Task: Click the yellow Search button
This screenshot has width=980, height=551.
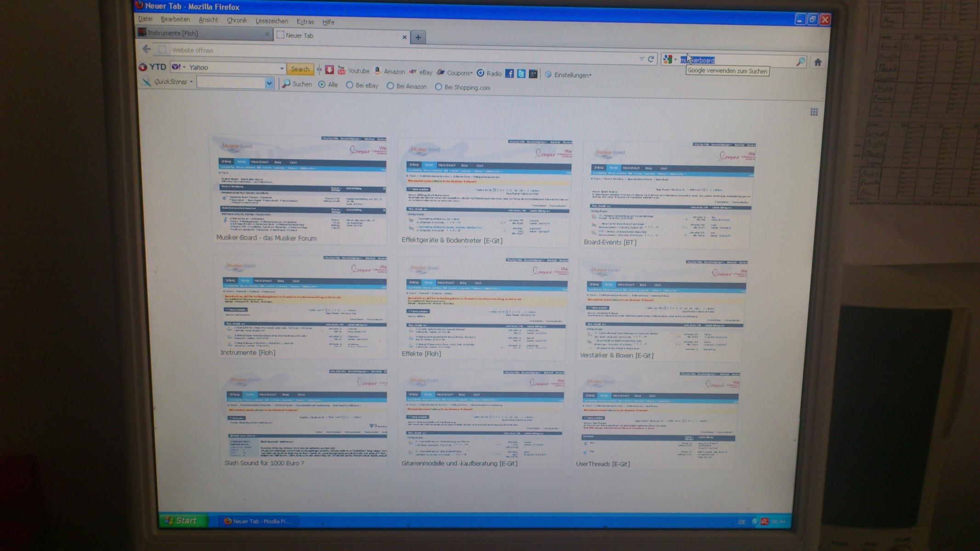Action: click(300, 69)
